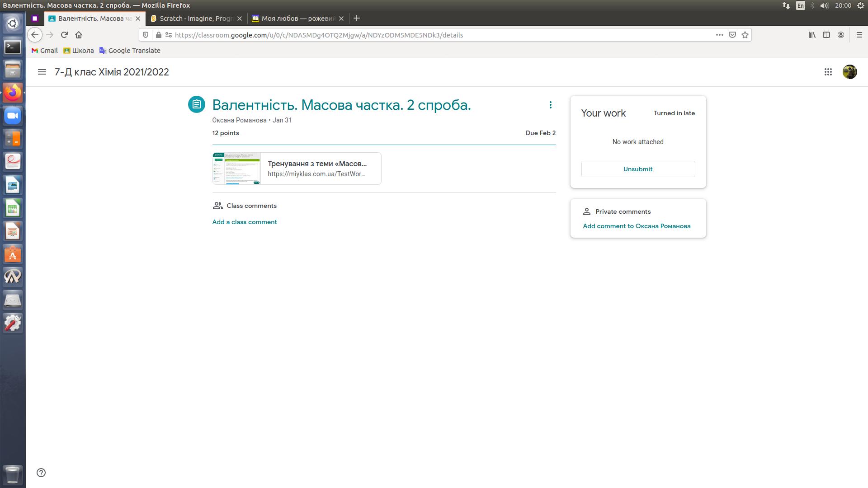Open Zoom from the Ubuntu dock
This screenshot has width=868, height=488.
coord(13,116)
